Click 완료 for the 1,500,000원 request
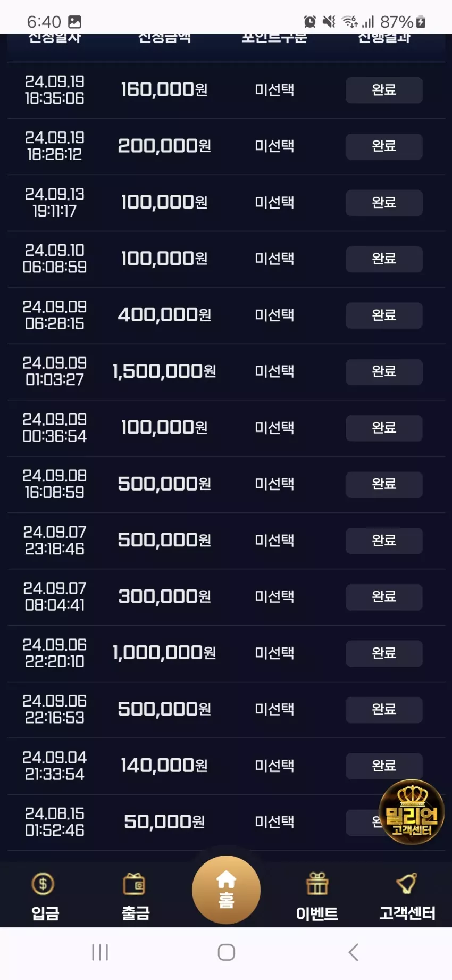452x980 pixels. 384,371
